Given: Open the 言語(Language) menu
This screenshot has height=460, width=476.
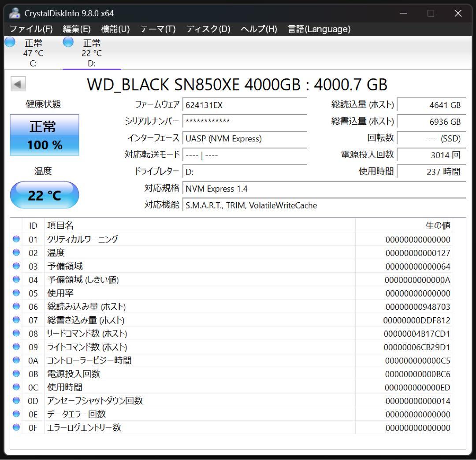Looking at the screenshot, I should click(319, 29).
